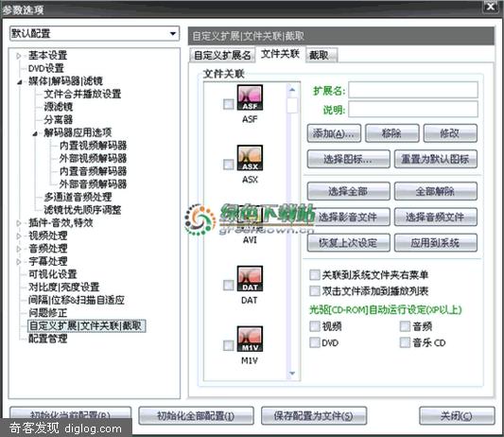Check the M1V association checkbox
The image size is (504, 437).
pos(228,345)
